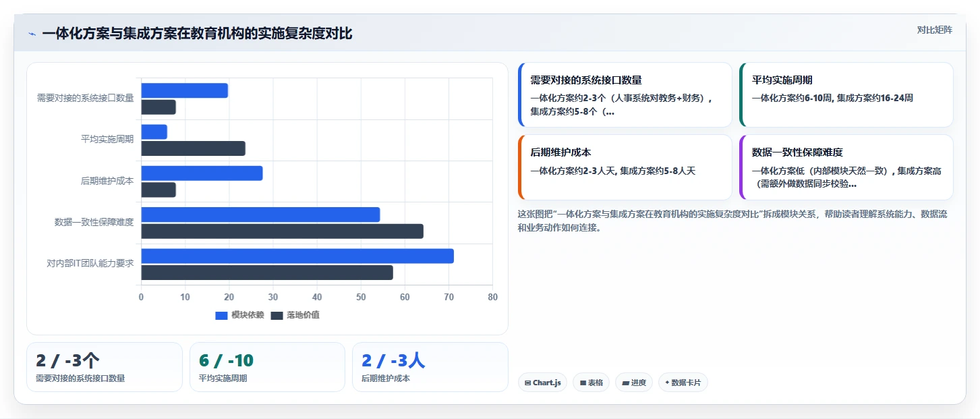Screen dimensions: 980x419
Task: Click the blue 模块依赖 legend swatch
Action: tap(221, 315)
